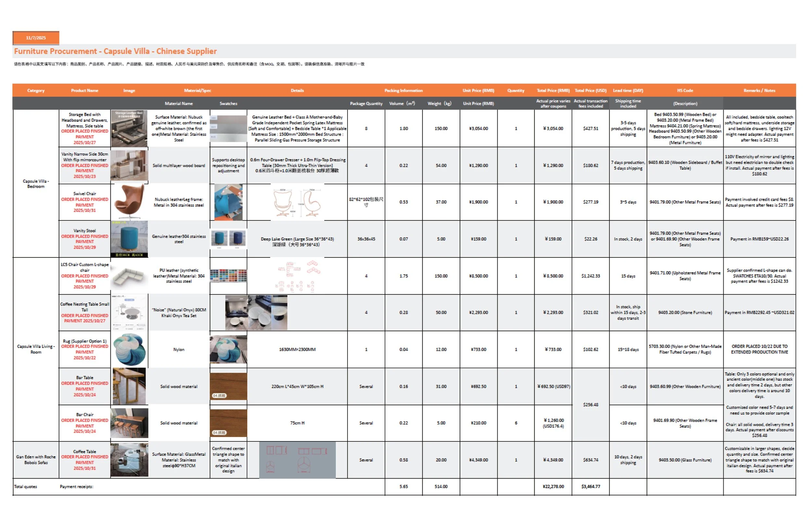Open the LC5 chair layout diagrams
This screenshot has width=812, height=526.
pos(297,276)
